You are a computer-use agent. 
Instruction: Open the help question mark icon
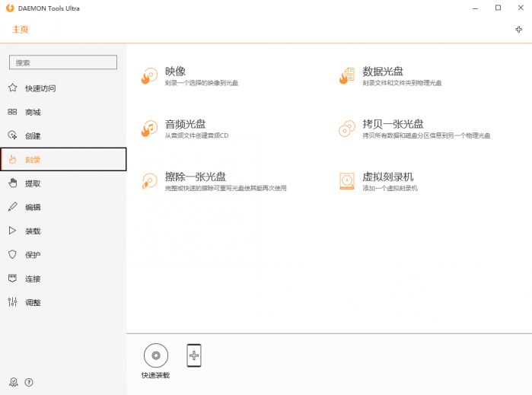(29, 383)
